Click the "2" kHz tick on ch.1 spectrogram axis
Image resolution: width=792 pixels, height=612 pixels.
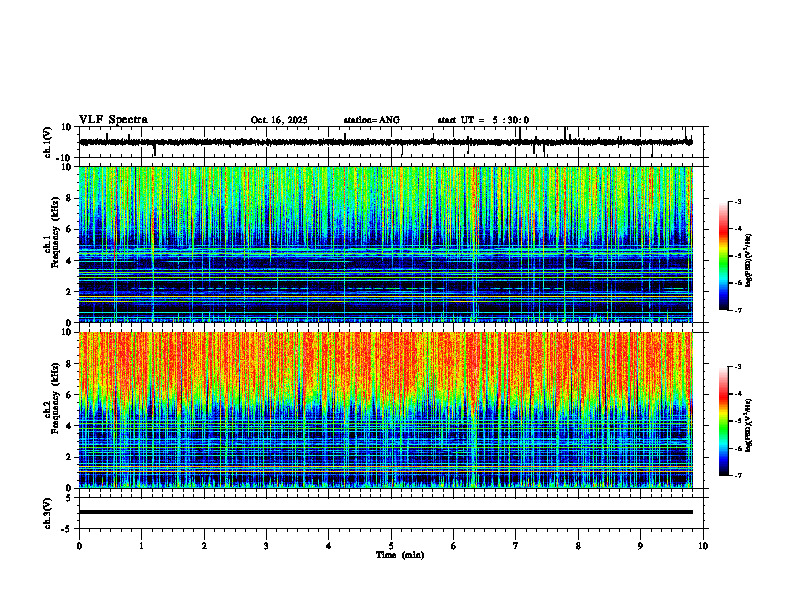[70, 292]
